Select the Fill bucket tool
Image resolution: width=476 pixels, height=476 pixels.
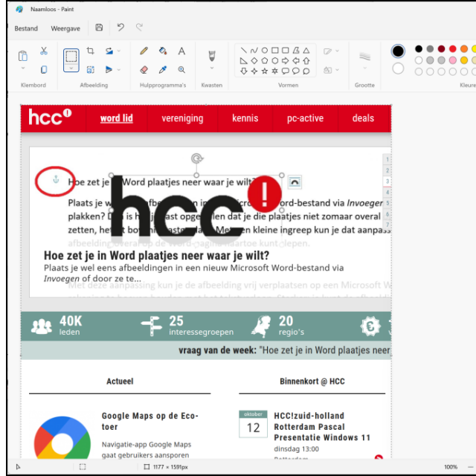(163, 51)
